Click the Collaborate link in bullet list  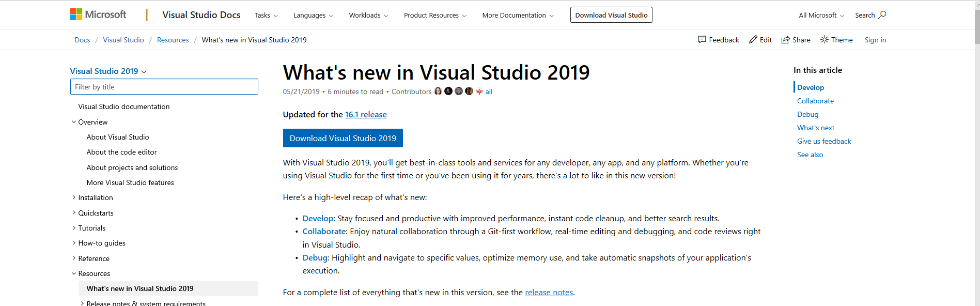[324, 232]
